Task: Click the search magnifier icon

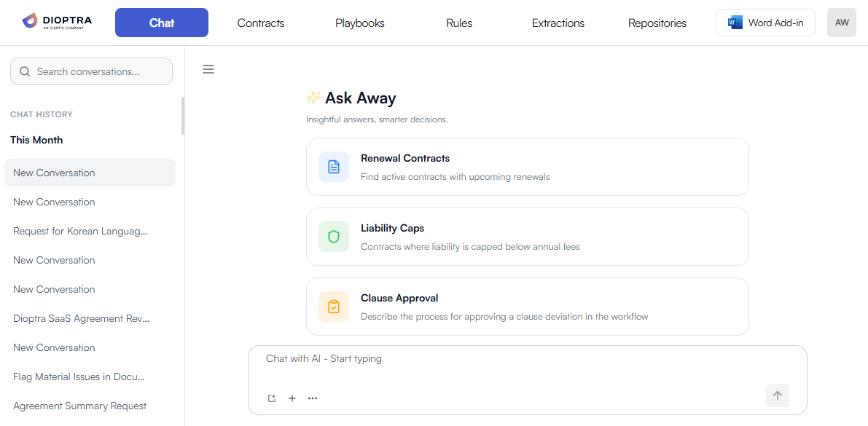Action: [24, 71]
